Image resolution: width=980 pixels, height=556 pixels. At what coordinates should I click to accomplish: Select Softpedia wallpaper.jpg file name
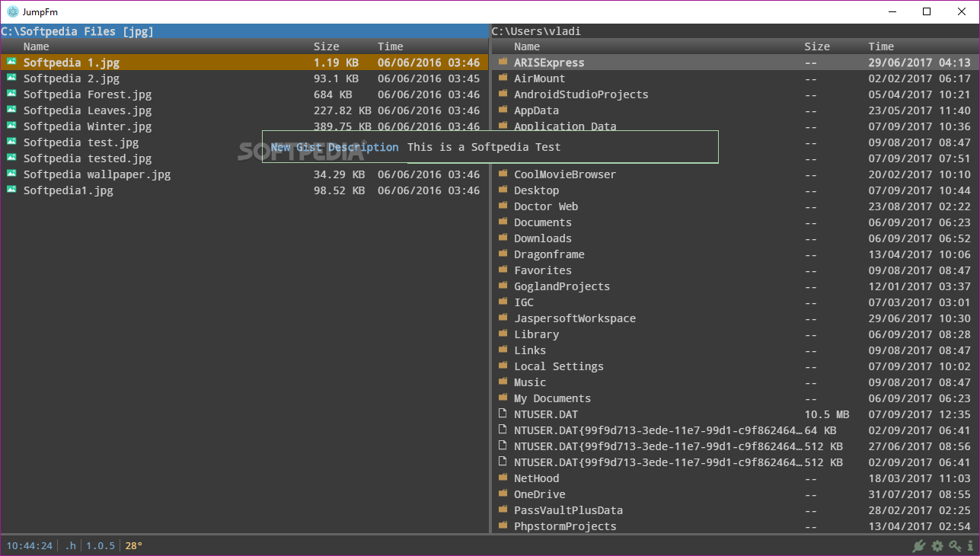click(97, 174)
